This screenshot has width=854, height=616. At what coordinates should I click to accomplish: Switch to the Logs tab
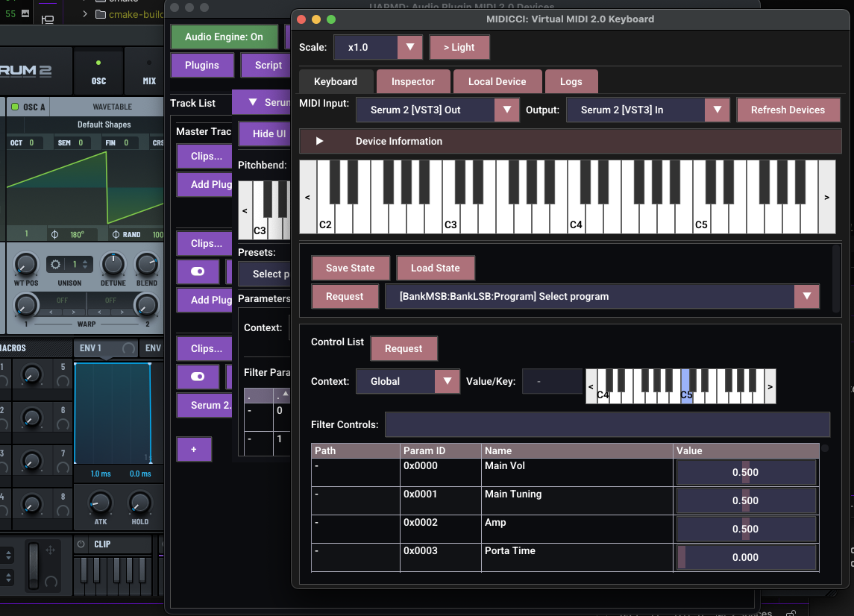571,82
